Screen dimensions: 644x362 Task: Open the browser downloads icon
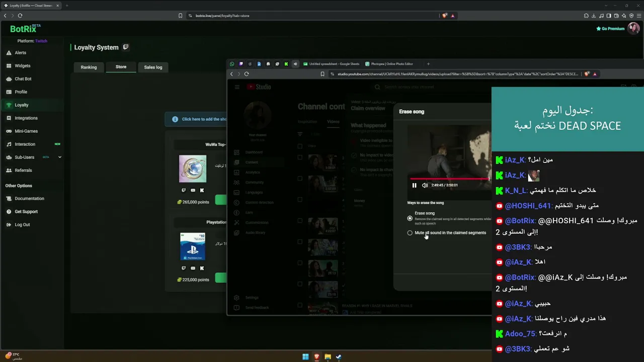594,16
